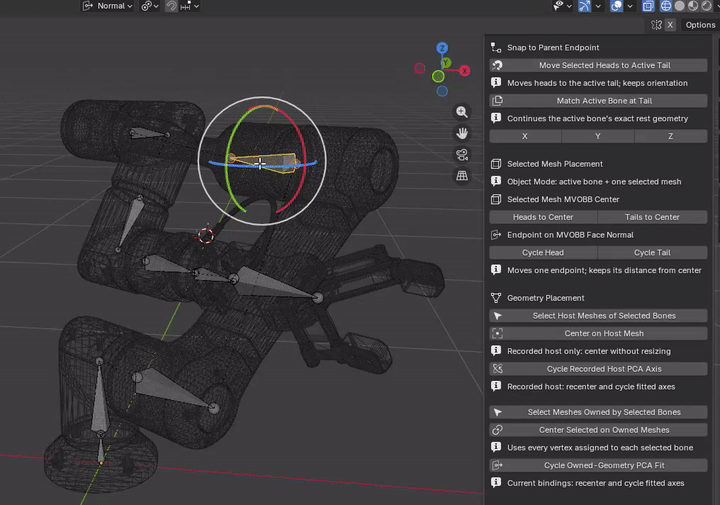Toggle the show overlays button
This screenshot has height=505, width=720.
coord(616,6)
